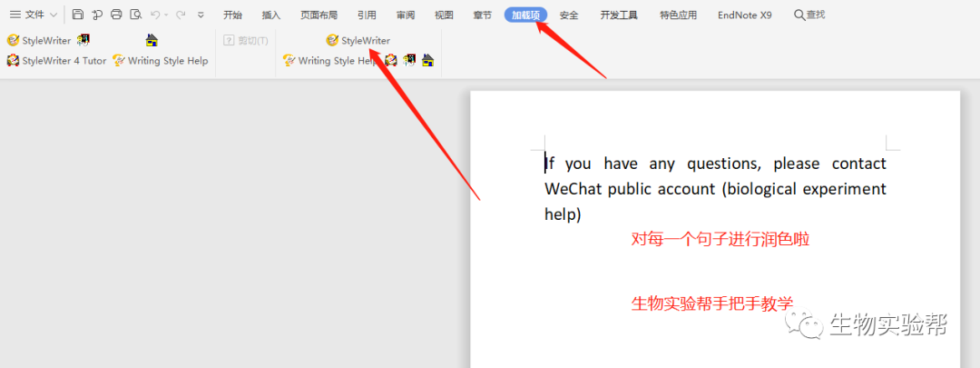Click teacher icon beside left StyleWriter button
Viewport: 980px width, 368px height.
[83, 41]
